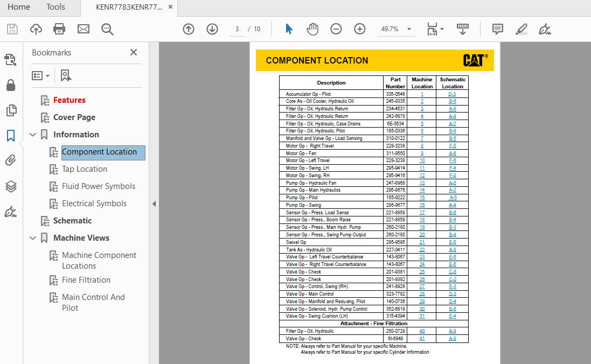Open the Schematic bookmark
591x364 pixels.
(72, 221)
